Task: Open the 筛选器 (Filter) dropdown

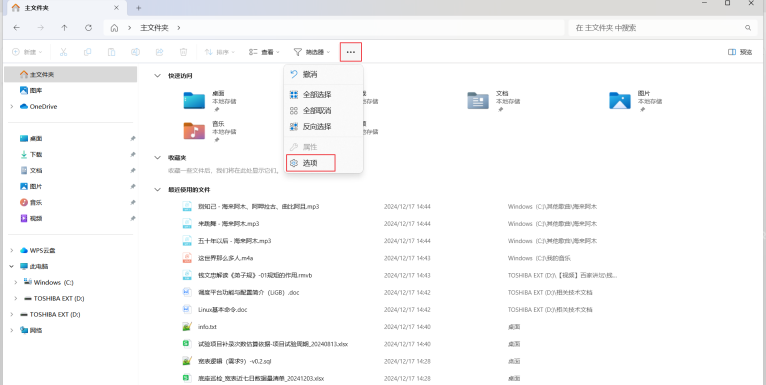Action: [312, 52]
